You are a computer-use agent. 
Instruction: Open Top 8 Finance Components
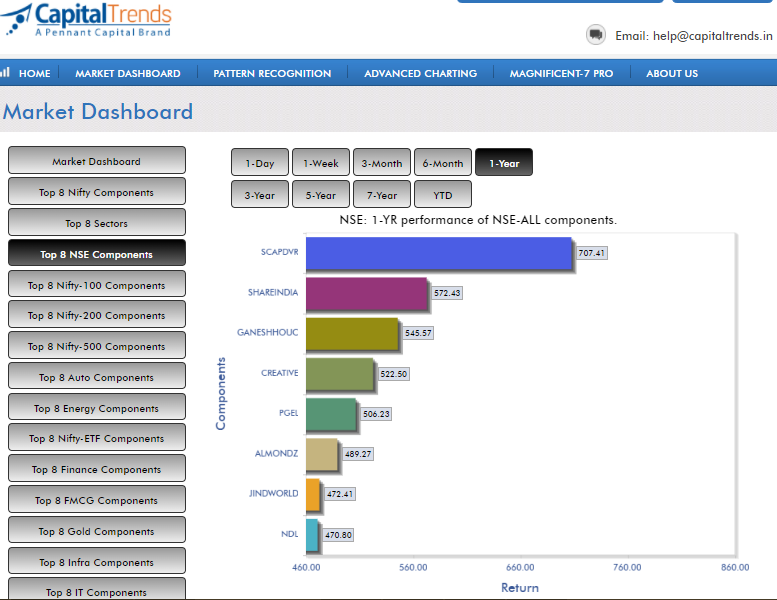[x=97, y=469]
